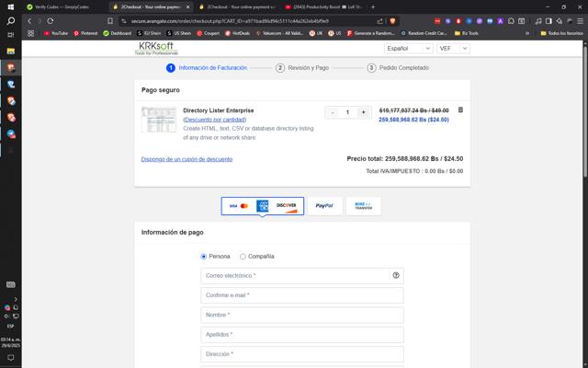Open the notification center icon
The width and height of the screenshot is (588, 368).
pyautogui.click(x=10, y=358)
